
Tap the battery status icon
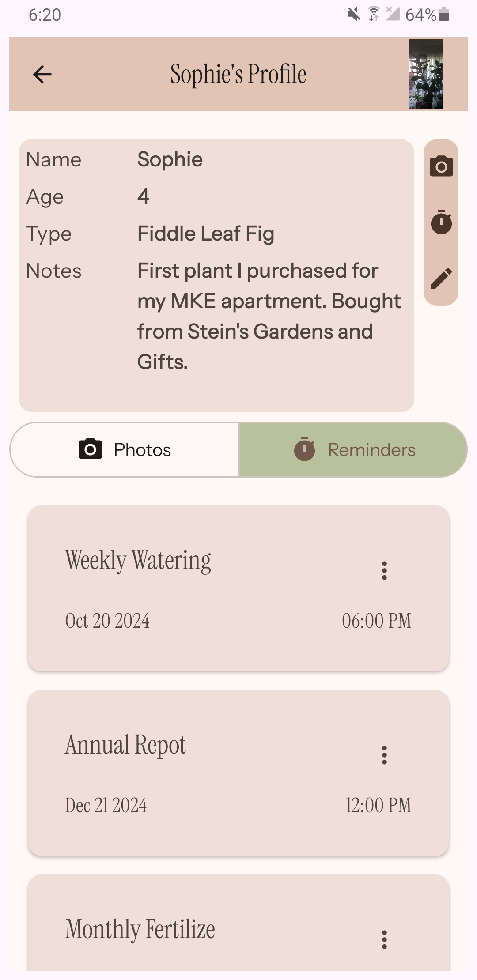[x=444, y=15]
